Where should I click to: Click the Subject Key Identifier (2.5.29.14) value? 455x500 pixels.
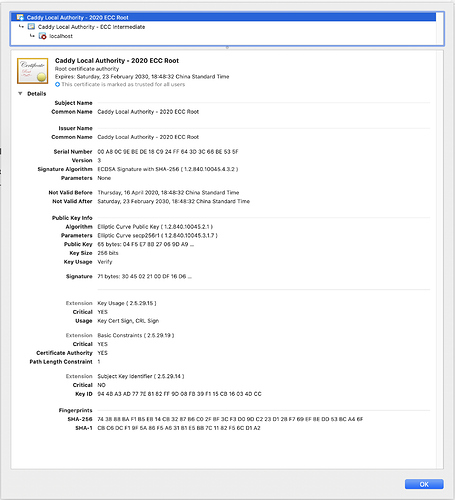point(141,376)
